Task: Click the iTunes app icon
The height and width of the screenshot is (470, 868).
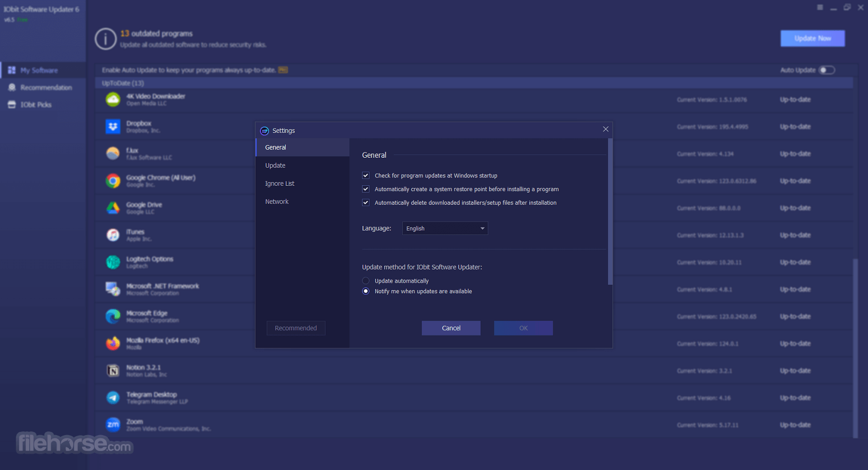Action: click(x=113, y=235)
